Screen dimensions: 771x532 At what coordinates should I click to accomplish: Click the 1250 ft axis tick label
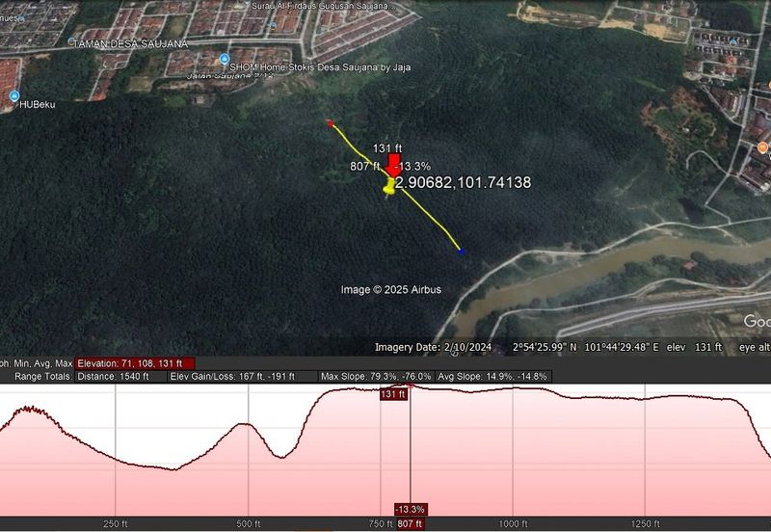[x=645, y=523]
